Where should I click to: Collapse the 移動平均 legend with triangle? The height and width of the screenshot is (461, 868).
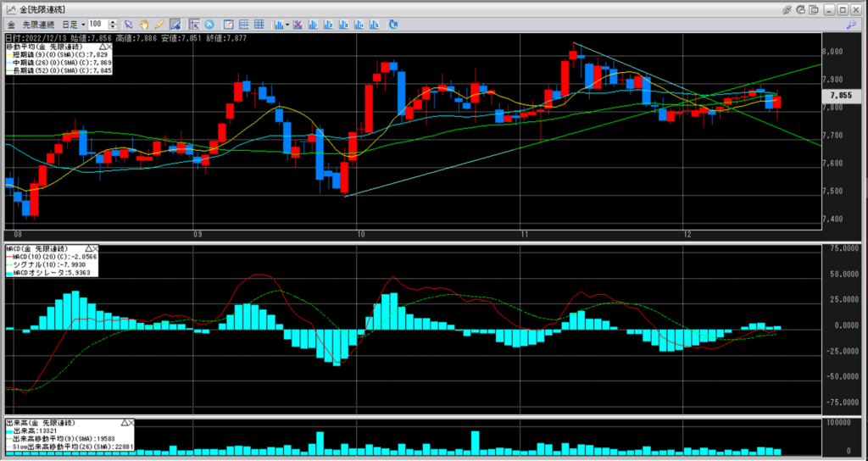pyautogui.click(x=103, y=47)
